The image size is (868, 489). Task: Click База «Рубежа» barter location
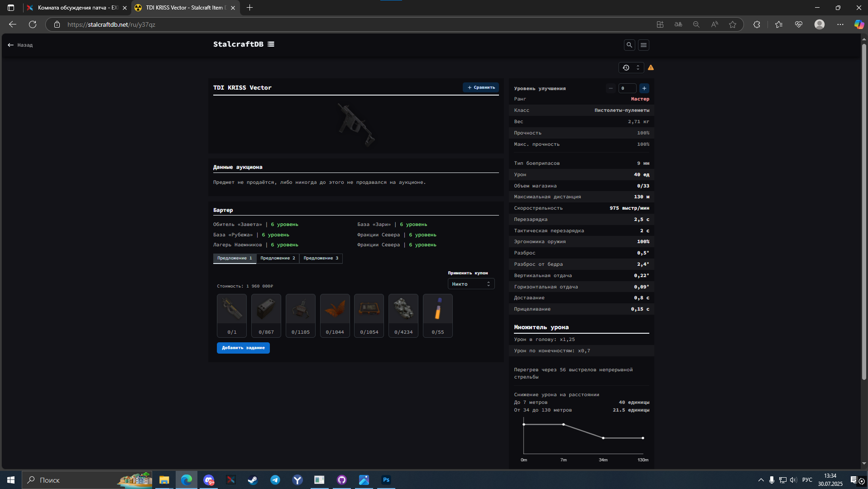pyautogui.click(x=233, y=235)
